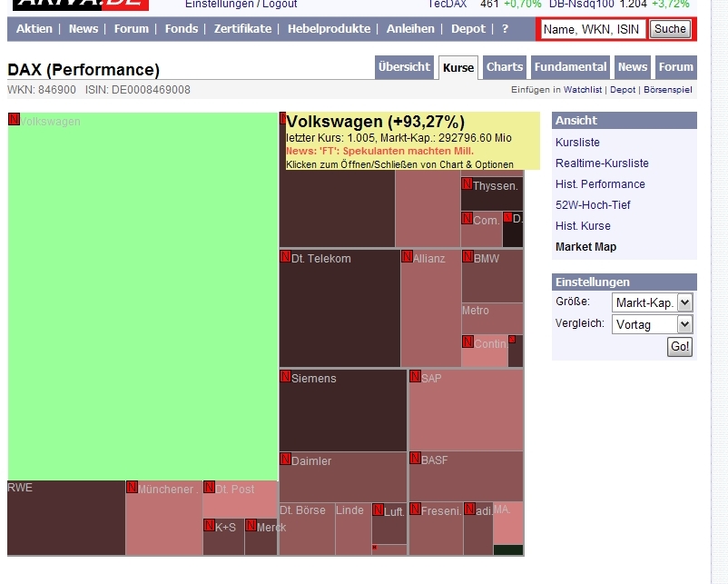728x584 pixels.
Task: Open the Allianz news N icon
Action: point(408,256)
